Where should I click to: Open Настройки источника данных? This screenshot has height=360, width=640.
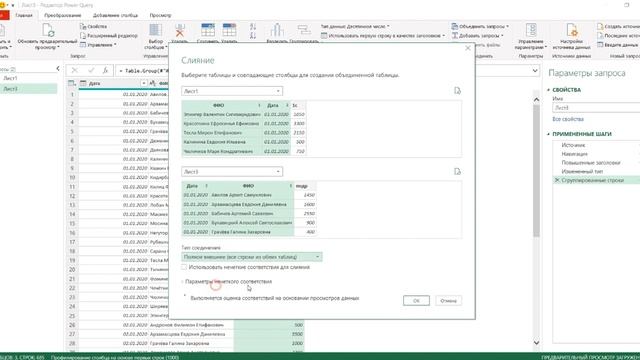click(x=571, y=36)
